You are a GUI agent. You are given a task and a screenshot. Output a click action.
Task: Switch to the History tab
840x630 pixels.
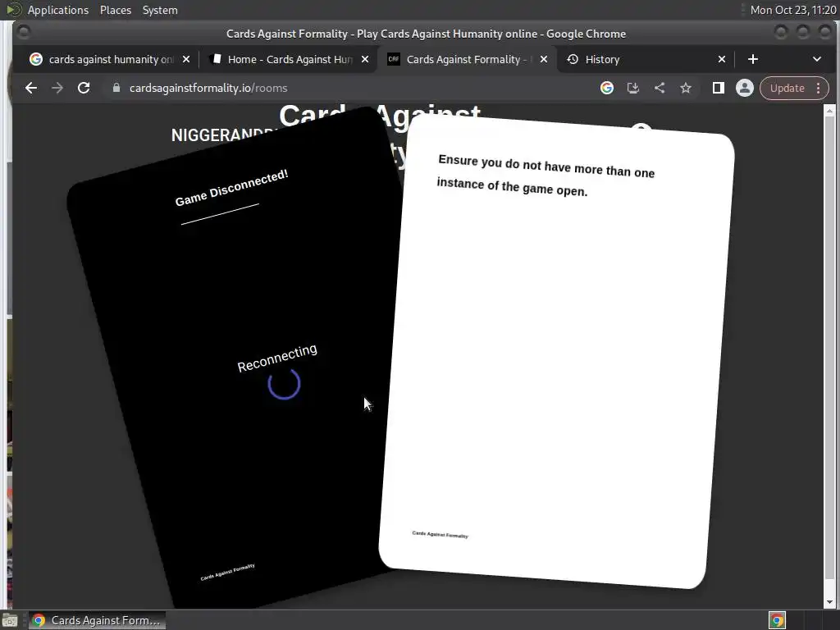[x=646, y=59]
